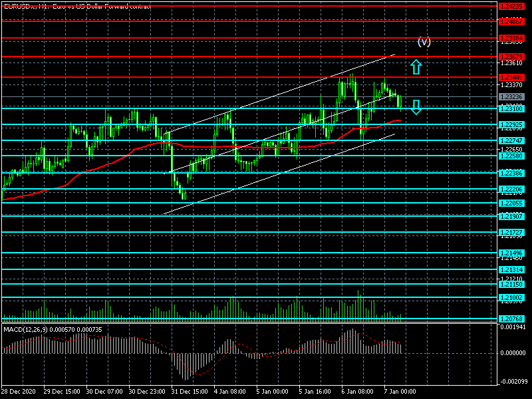Image resolution: width=532 pixels, height=399 pixels.
Task: Click the 28 Dec 2020 date label
Action: [19, 391]
